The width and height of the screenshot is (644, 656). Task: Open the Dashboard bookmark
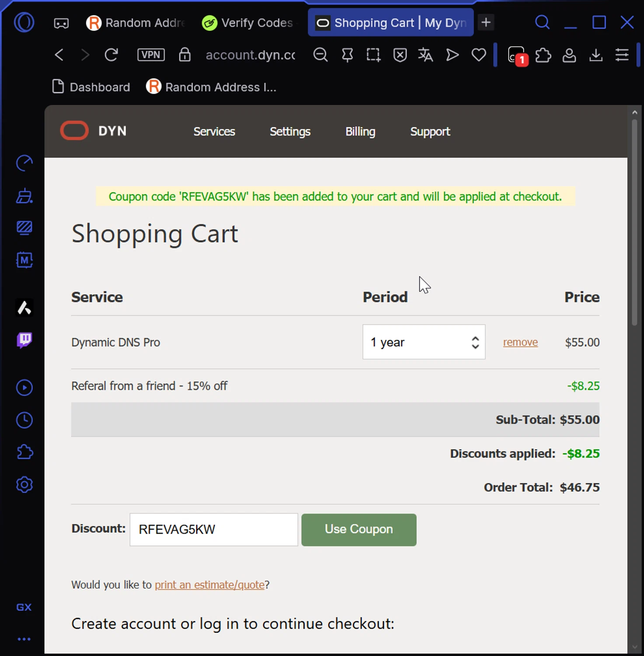tap(91, 87)
